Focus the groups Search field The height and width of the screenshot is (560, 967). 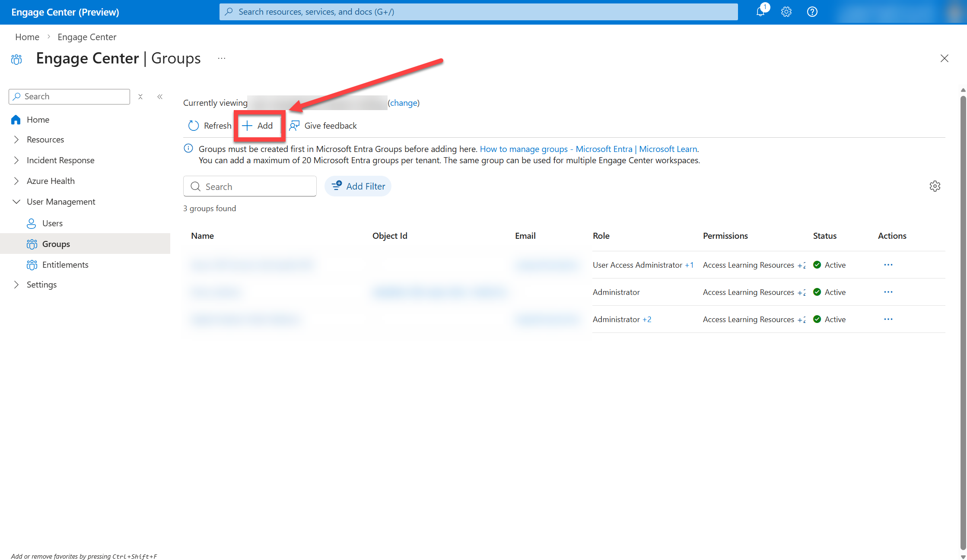tap(250, 186)
